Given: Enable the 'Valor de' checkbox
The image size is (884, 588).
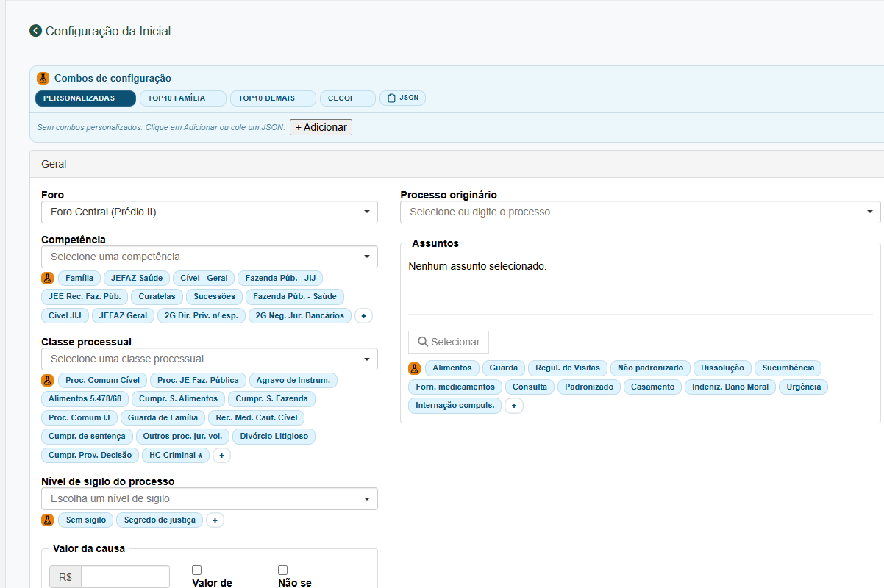Looking at the screenshot, I should [x=196, y=570].
